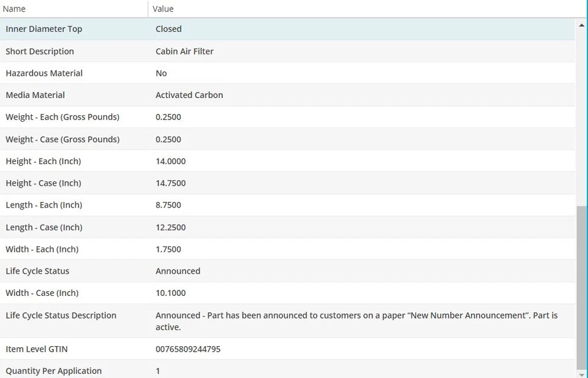588x378 pixels.
Task: Select the Life Cycle Status row name
Action: tap(37, 271)
